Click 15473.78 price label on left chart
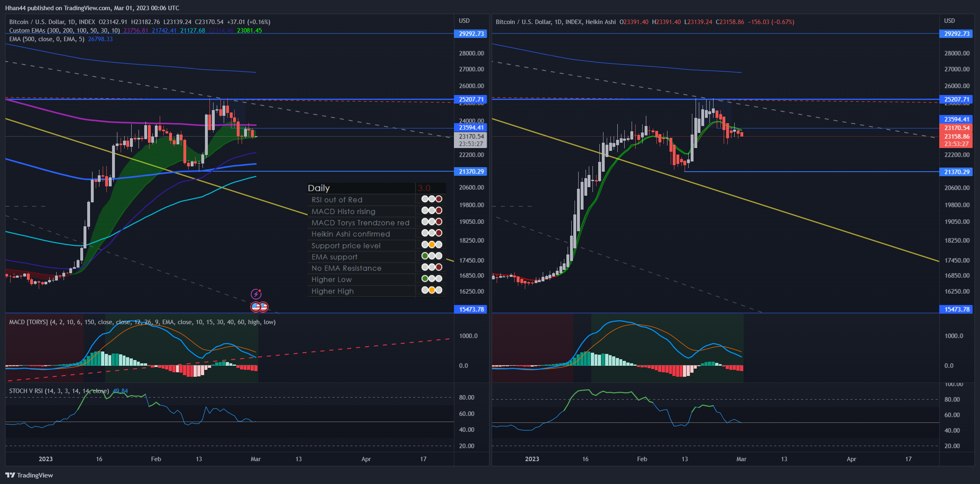The width and height of the screenshot is (980, 484). click(471, 309)
